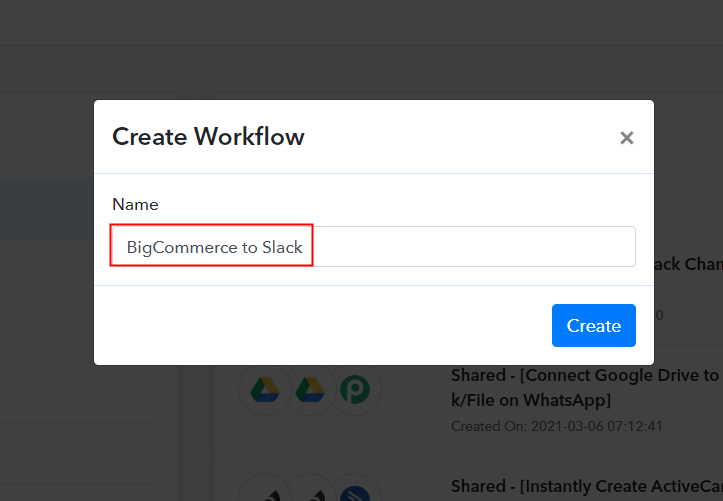Click the workflow Name input field
This screenshot has height=501, width=723.
click(x=373, y=247)
